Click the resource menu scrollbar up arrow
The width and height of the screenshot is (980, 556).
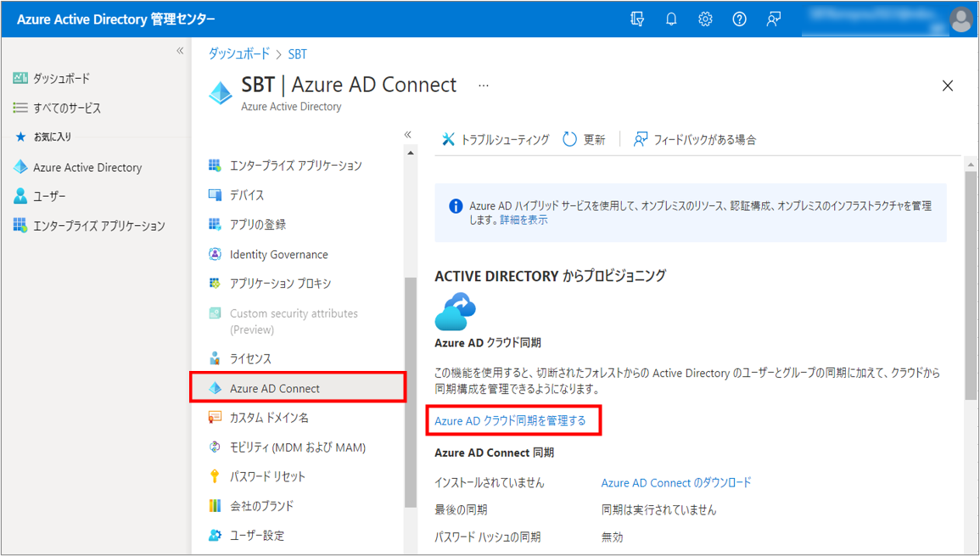(x=411, y=154)
